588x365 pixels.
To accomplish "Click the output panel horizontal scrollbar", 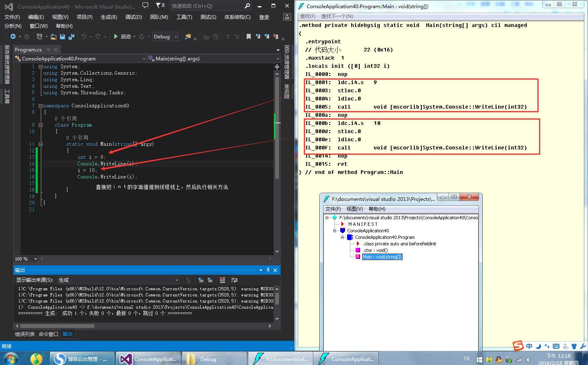I will [x=57, y=326].
